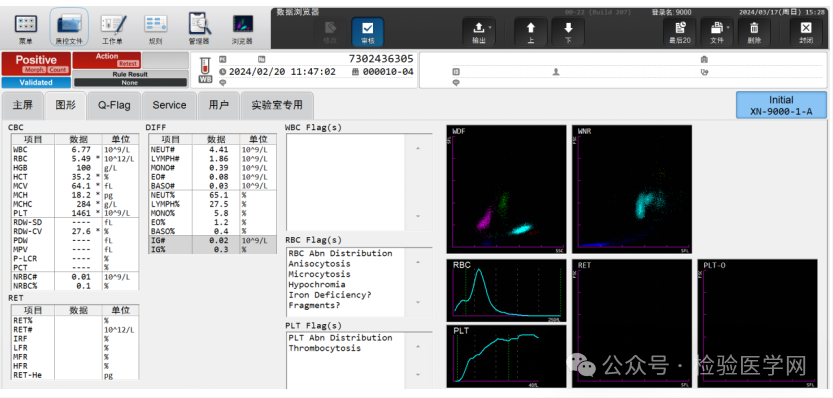
Task: Click the RBC Flag(s) down scroll arrow
Action: [x=418, y=302]
